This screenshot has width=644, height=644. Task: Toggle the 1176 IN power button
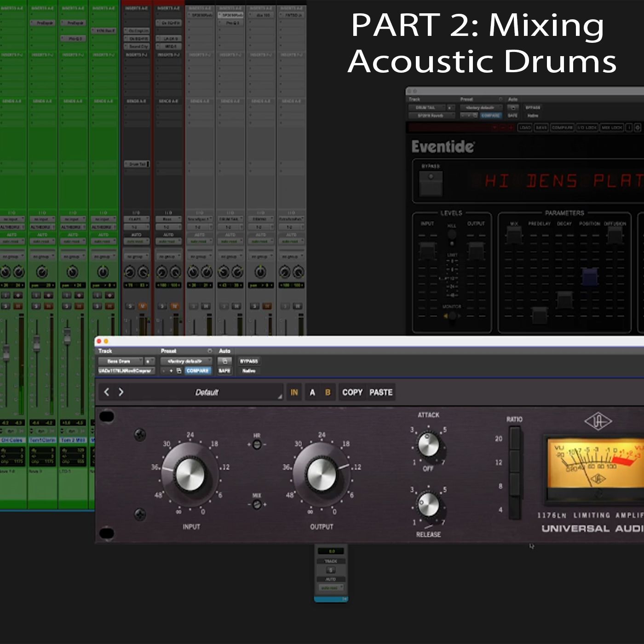coord(294,392)
